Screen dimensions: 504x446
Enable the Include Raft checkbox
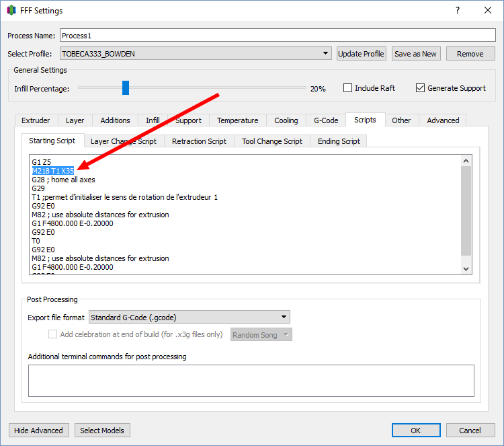click(x=348, y=88)
